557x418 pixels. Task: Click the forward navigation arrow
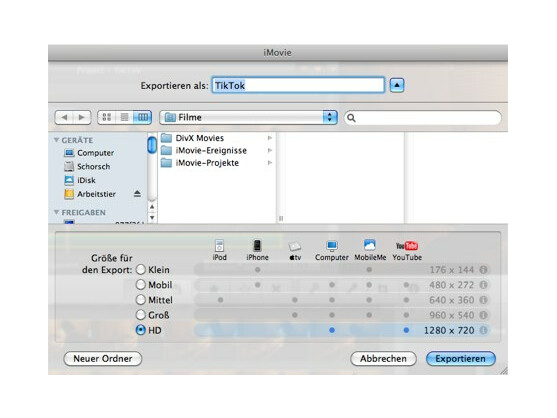[82, 117]
